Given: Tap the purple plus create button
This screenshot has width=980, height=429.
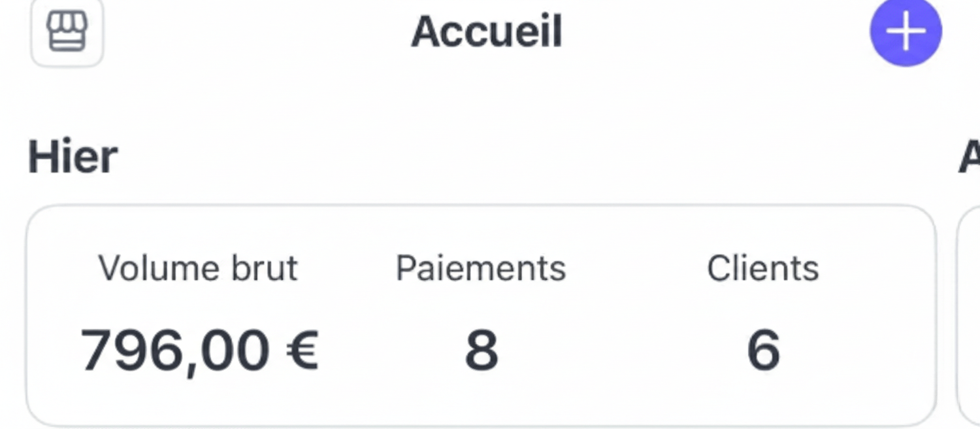Looking at the screenshot, I should click(x=906, y=31).
